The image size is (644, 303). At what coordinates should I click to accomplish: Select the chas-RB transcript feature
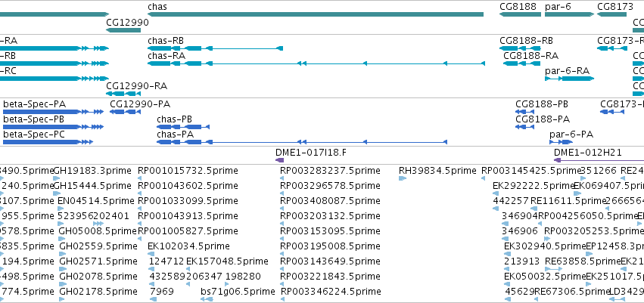[215, 48]
